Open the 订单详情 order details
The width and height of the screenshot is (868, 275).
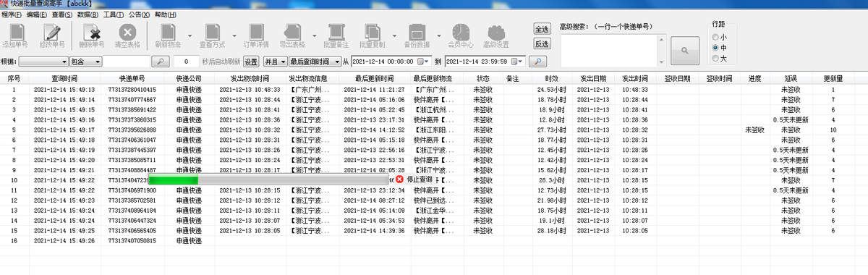tap(256, 35)
